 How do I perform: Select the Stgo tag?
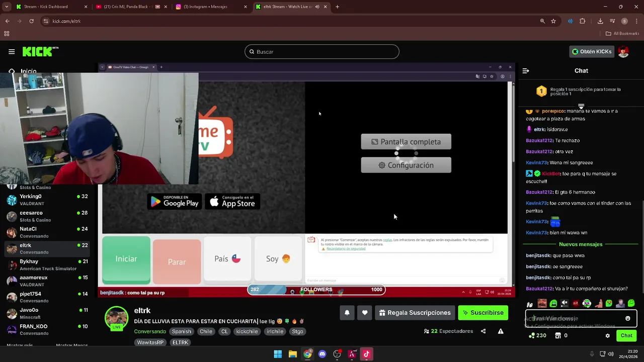297,331
